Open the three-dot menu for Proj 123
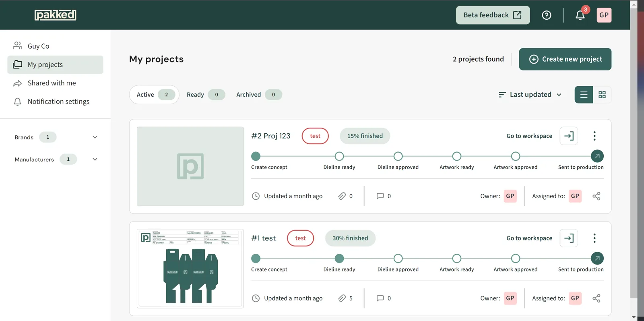Image resolution: width=644 pixels, height=321 pixels. (594, 136)
